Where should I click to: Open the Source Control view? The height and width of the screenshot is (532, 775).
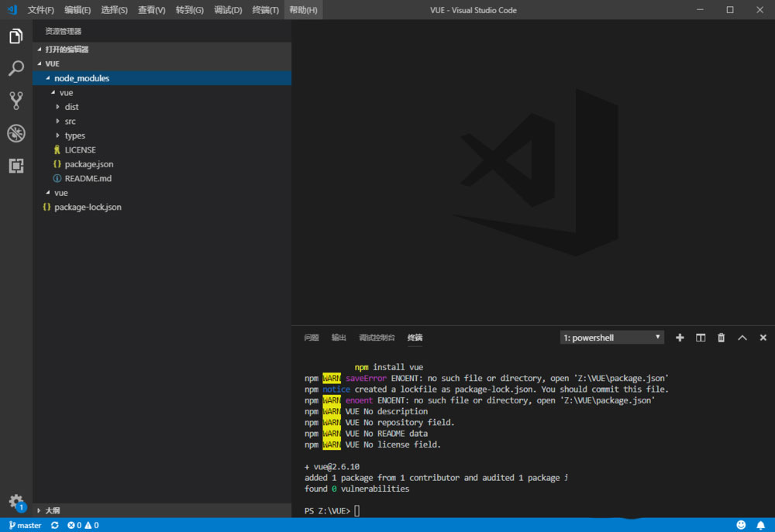click(15, 101)
